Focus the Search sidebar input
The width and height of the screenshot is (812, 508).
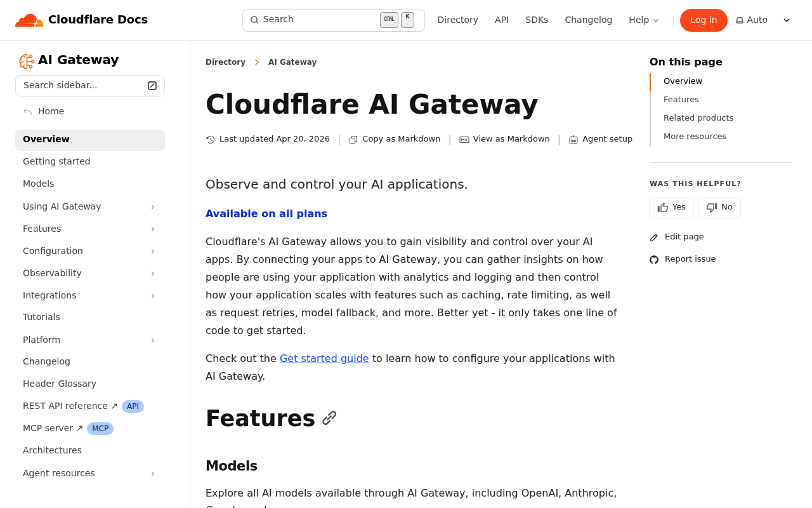pyautogui.click(x=90, y=86)
